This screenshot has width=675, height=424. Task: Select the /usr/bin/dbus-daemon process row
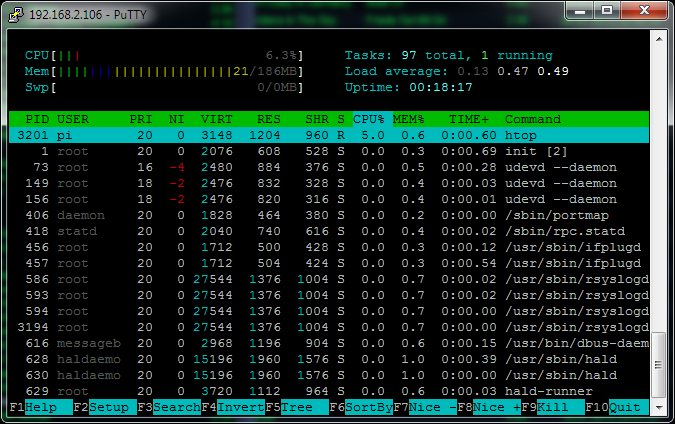(x=330, y=343)
